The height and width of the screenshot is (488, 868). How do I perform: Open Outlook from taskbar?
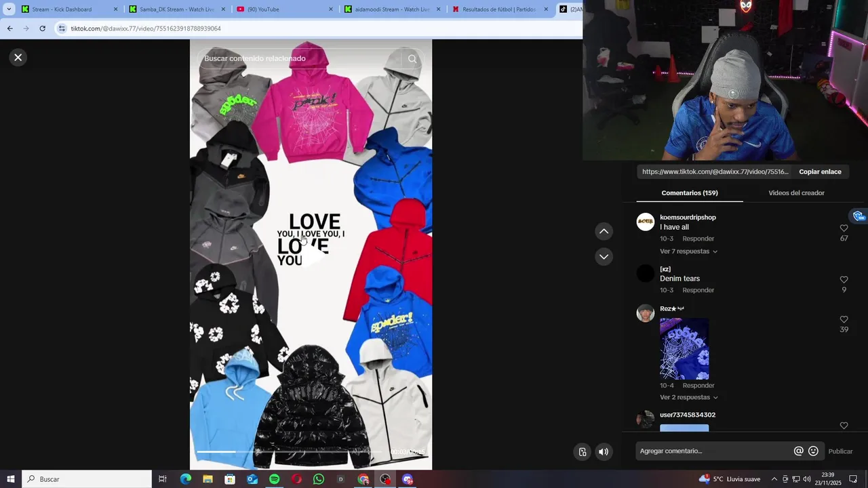point(252,479)
